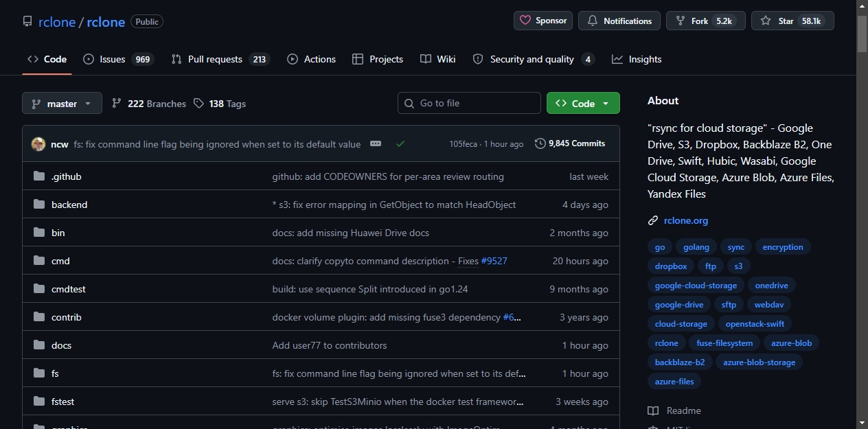Open the fs folder

coord(55,373)
